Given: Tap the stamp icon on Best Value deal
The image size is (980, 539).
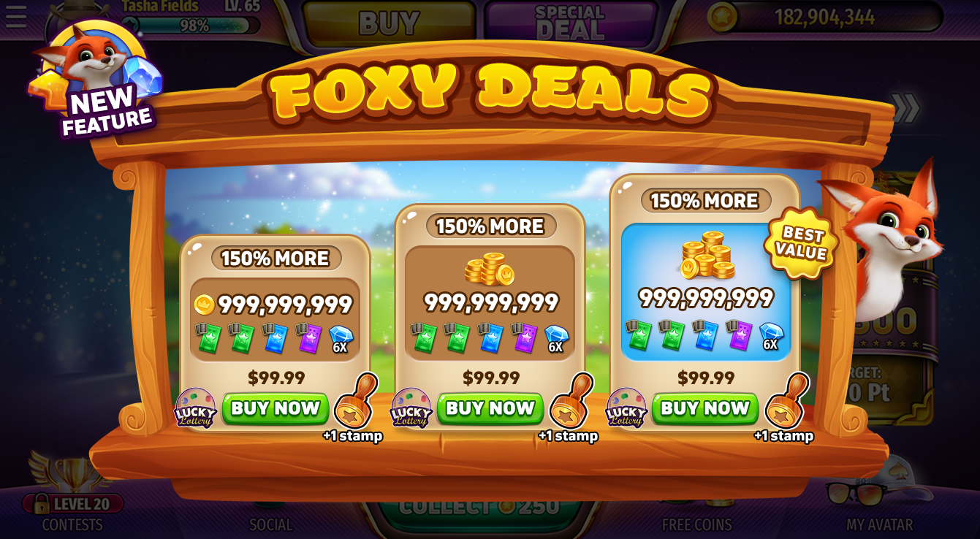Looking at the screenshot, I should (x=787, y=401).
